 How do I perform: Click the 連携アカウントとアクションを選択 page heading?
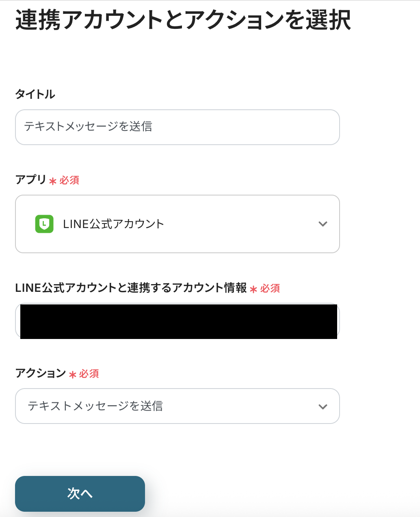point(183,20)
